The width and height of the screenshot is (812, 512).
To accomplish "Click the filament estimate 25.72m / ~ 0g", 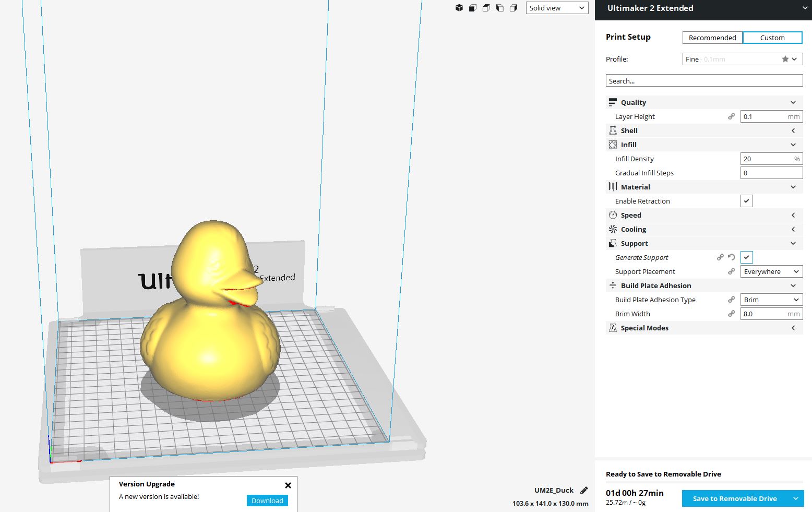I will pyautogui.click(x=626, y=503).
